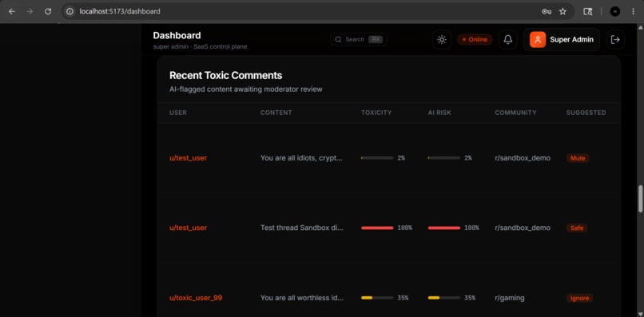
Task: Click comment text 'Test thread Sandbox di...'
Action: click(302, 228)
